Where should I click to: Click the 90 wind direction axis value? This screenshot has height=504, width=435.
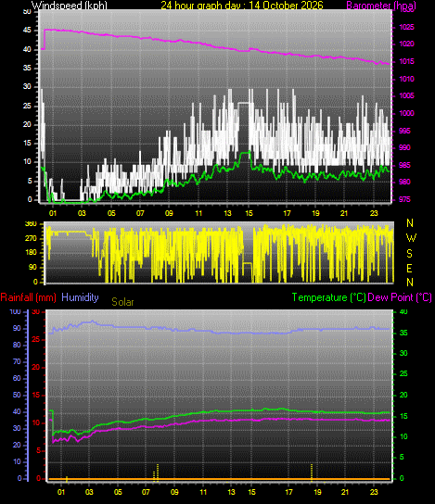[32, 267]
